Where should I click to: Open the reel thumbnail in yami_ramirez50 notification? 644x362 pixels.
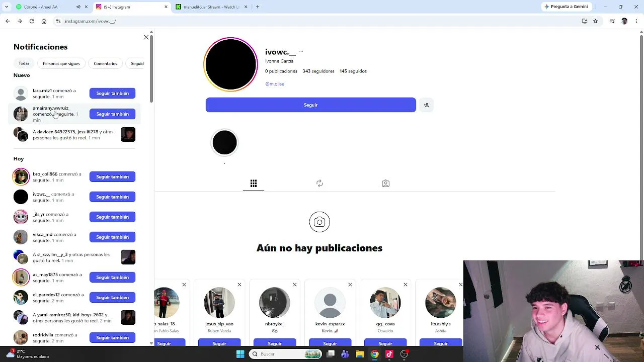[128, 318]
